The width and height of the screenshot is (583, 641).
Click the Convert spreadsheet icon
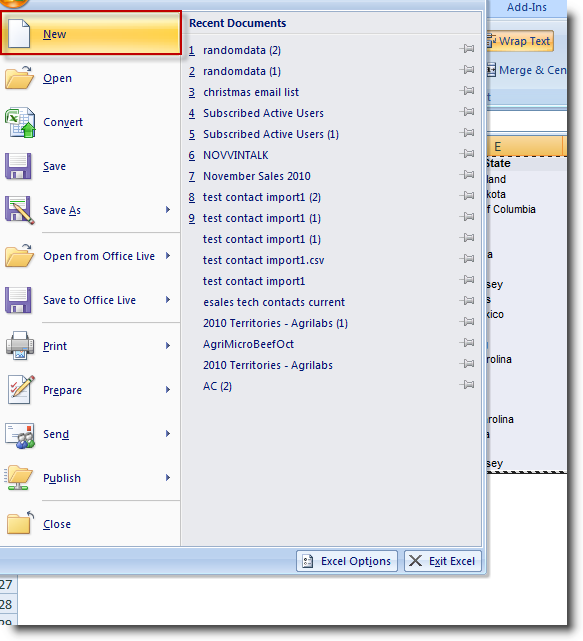(20, 122)
